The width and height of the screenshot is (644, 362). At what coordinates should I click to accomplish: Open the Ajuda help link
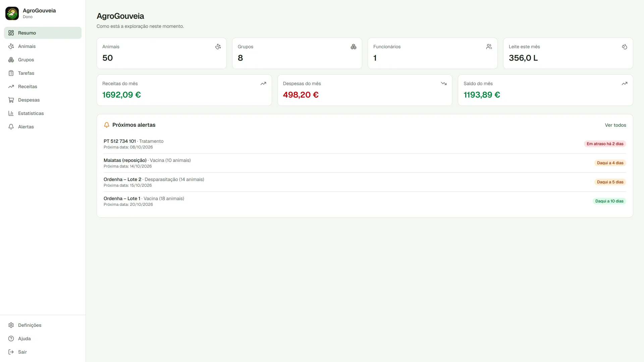point(43,339)
